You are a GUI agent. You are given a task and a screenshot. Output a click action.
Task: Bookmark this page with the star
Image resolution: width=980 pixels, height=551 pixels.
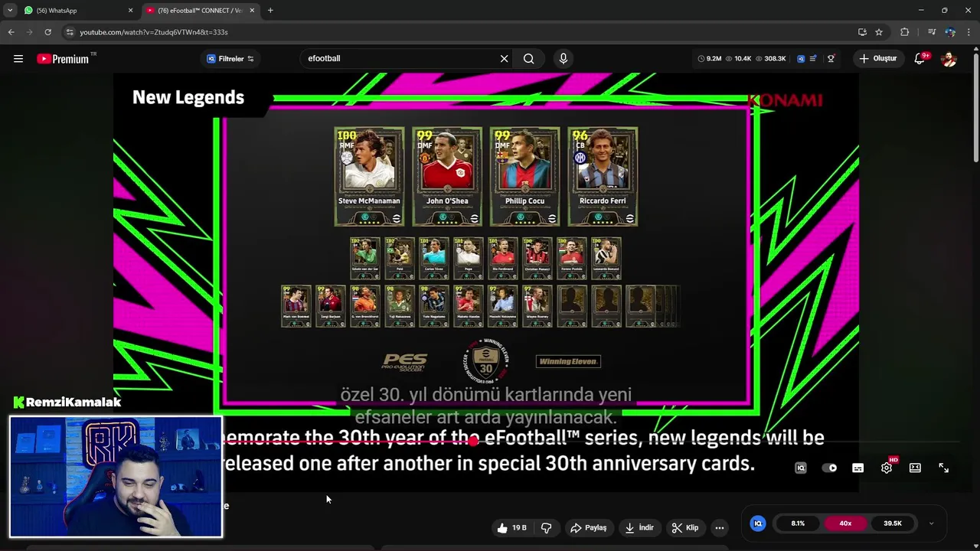click(879, 32)
